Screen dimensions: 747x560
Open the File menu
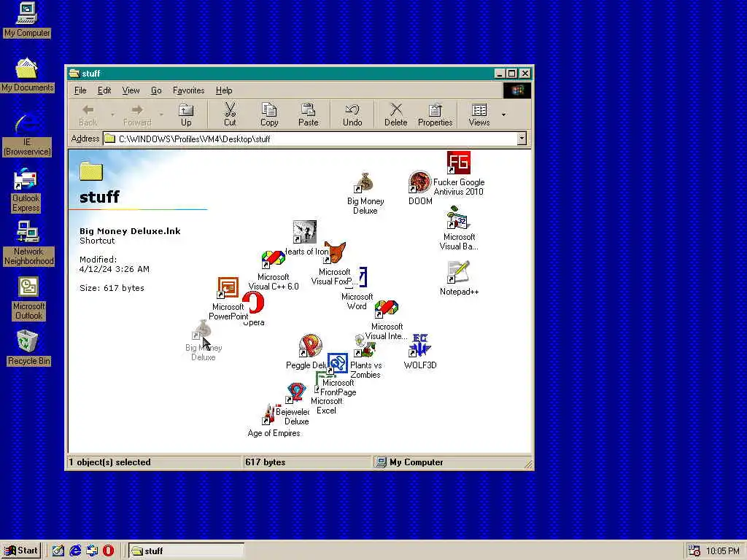coord(80,90)
